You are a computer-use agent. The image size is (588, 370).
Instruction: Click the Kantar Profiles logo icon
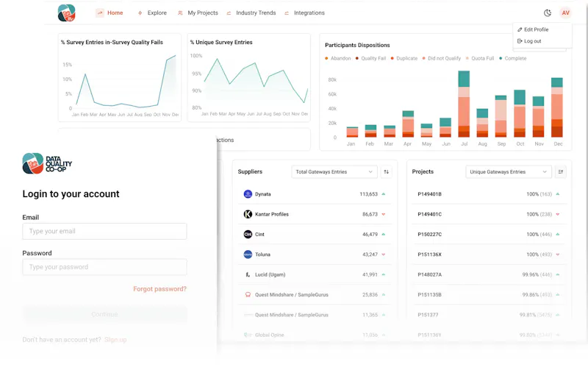(x=248, y=214)
